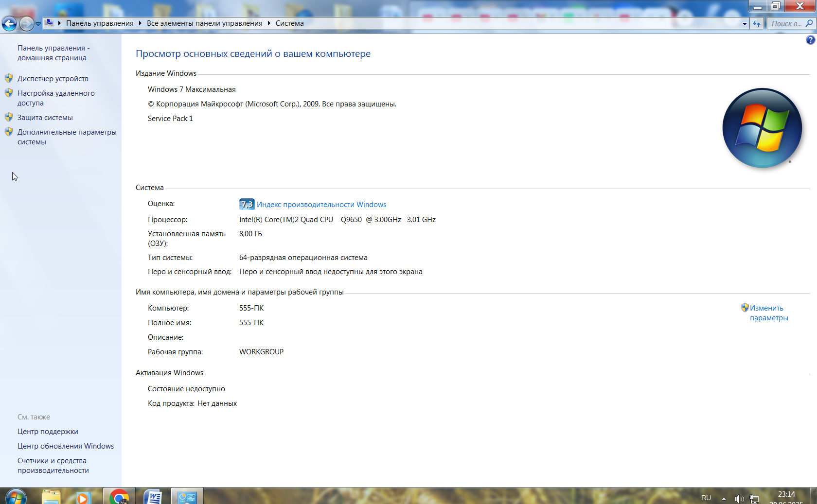This screenshot has height=504, width=817.
Task: Click the search magnifier icon
Action: pyautogui.click(x=809, y=23)
